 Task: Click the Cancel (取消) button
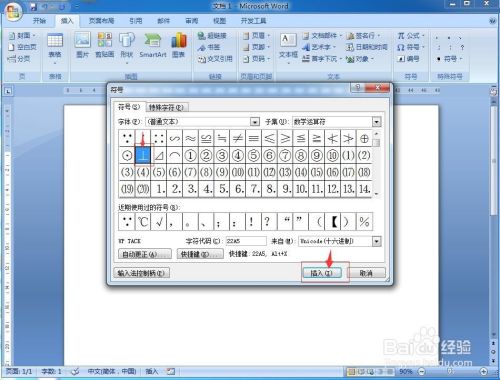click(x=366, y=273)
